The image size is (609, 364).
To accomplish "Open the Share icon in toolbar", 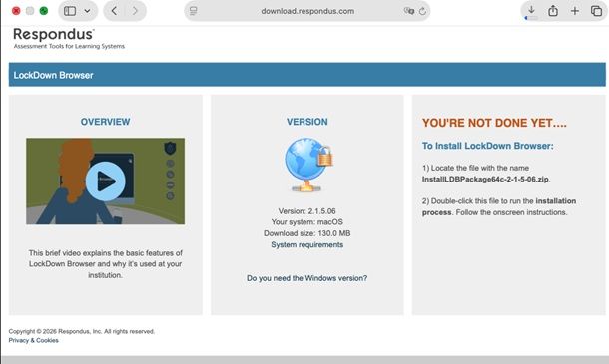I will tap(553, 11).
